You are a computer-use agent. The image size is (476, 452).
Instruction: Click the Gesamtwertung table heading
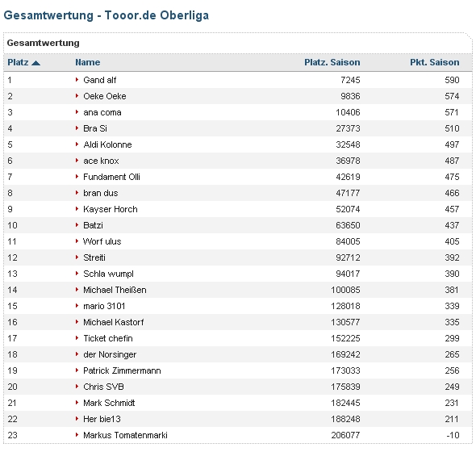[43, 43]
